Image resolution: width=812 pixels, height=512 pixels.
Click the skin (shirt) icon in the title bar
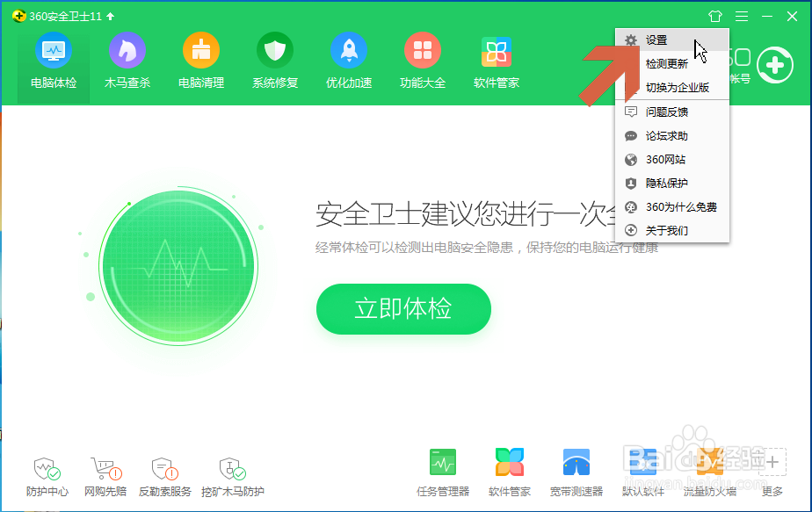tap(715, 17)
